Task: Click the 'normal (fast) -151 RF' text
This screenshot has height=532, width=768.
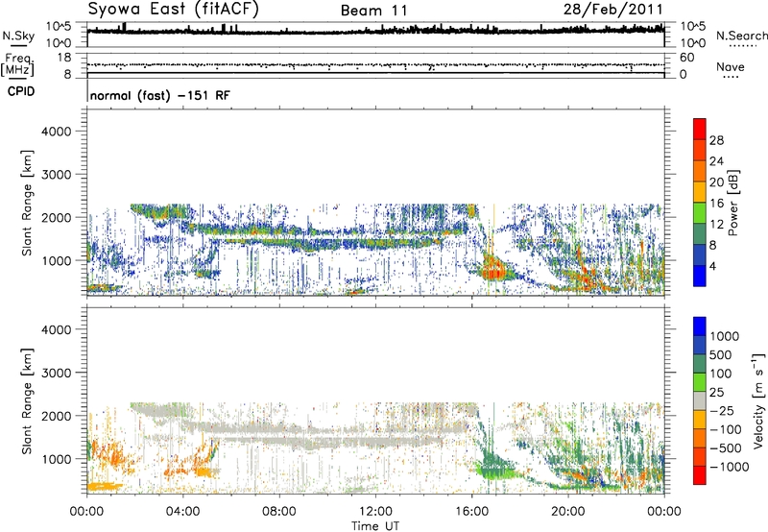Action: (x=159, y=95)
